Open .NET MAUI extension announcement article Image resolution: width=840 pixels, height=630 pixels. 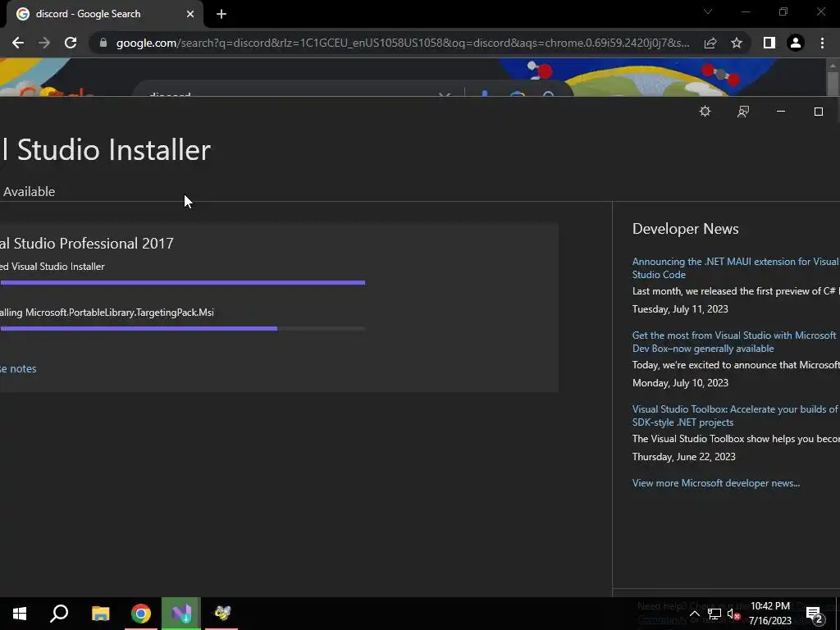click(x=736, y=268)
